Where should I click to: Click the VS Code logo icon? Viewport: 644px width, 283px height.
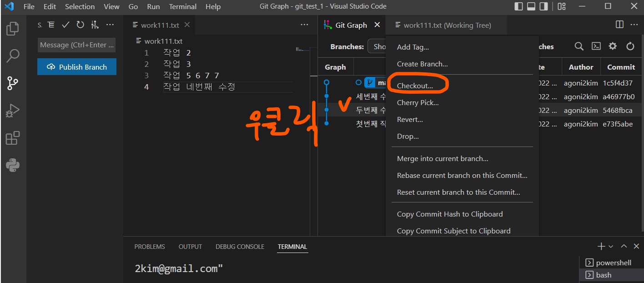(x=9, y=6)
